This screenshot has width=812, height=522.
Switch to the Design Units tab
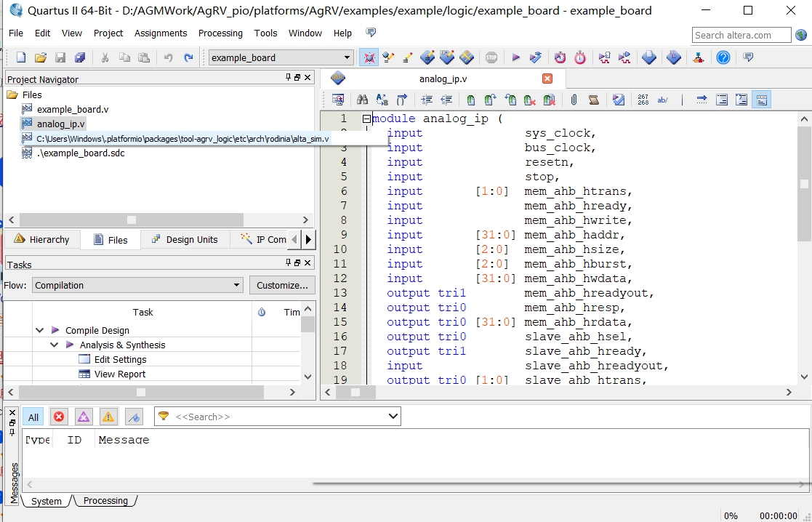pyautogui.click(x=185, y=239)
